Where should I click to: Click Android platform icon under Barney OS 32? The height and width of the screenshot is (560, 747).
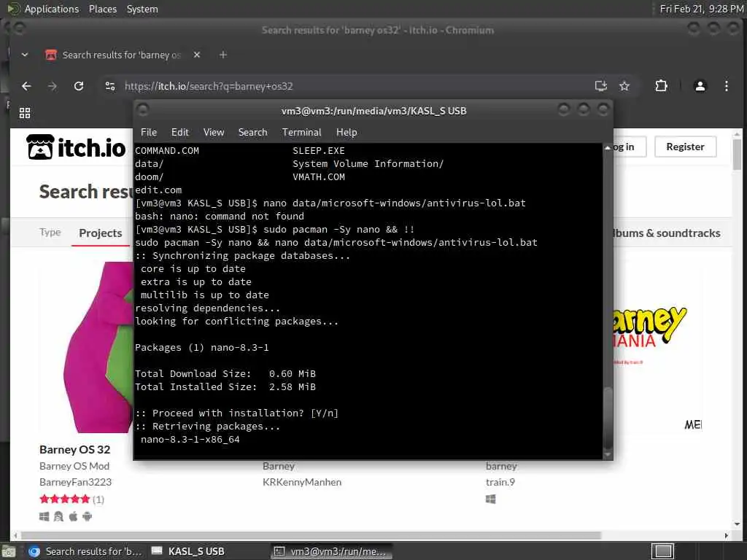(x=88, y=516)
